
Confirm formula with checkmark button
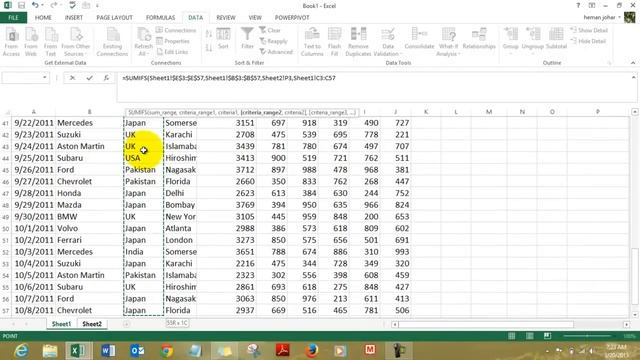pyautogui.click(x=89, y=78)
